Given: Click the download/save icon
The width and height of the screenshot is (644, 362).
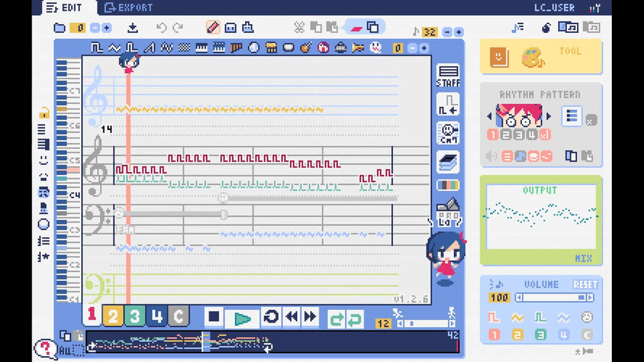Looking at the screenshot, I should pyautogui.click(x=132, y=27).
